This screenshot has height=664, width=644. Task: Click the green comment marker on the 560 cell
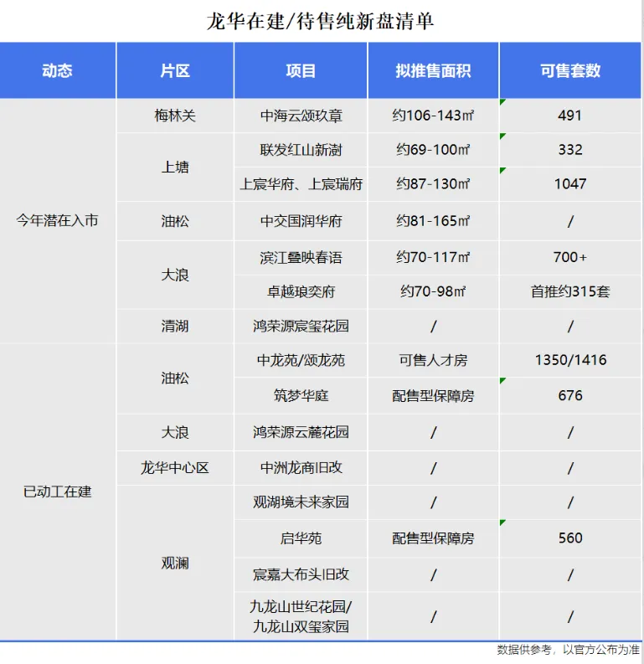[502, 522]
